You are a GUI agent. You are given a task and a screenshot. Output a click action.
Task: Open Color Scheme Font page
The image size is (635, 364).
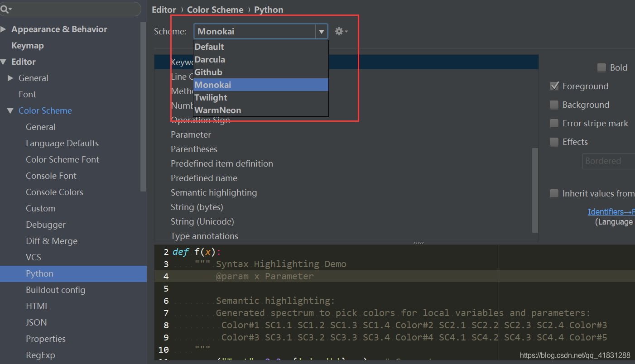pyautogui.click(x=63, y=159)
